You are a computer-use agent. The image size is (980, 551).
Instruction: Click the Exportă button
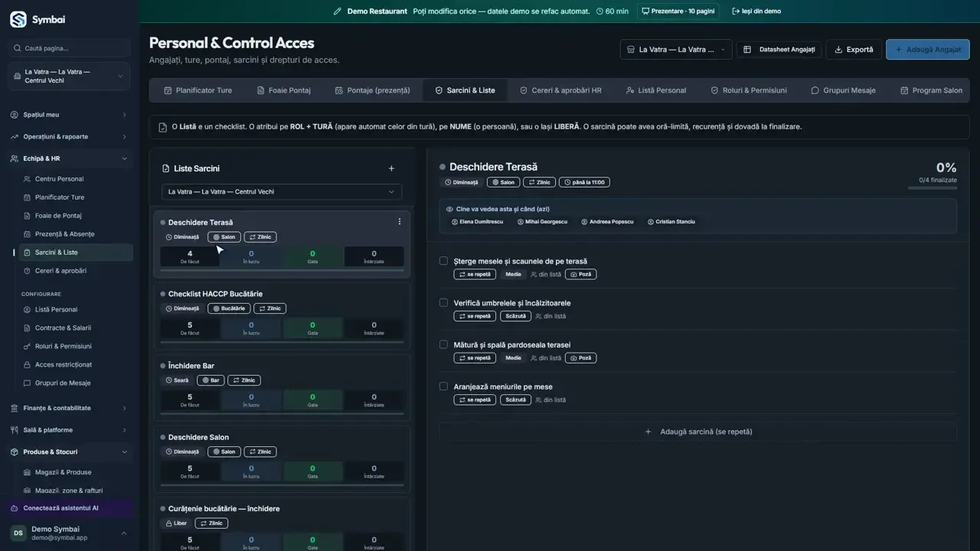tap(854, 50)
